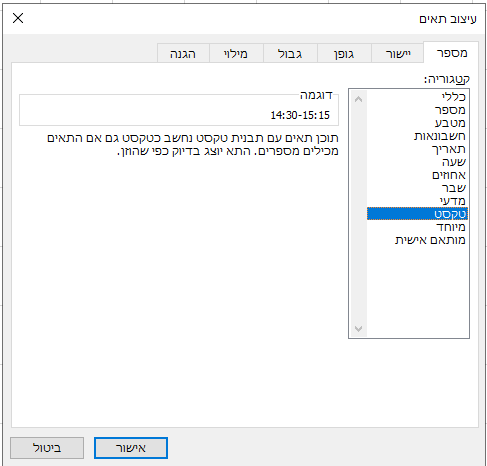Go to the הגנה tab
This screenshot has width=487, height=466.
pos(183,54)
